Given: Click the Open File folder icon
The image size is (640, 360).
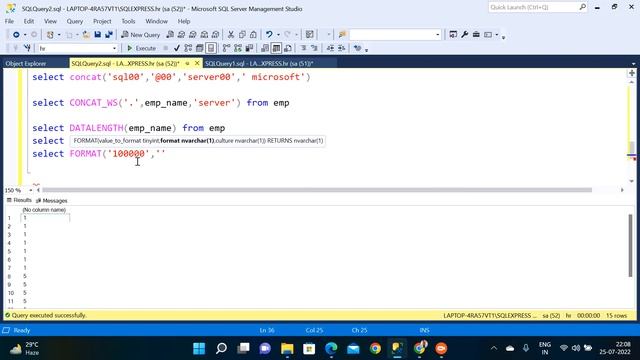Looking at the screenshot, I should tap(86, 35).
